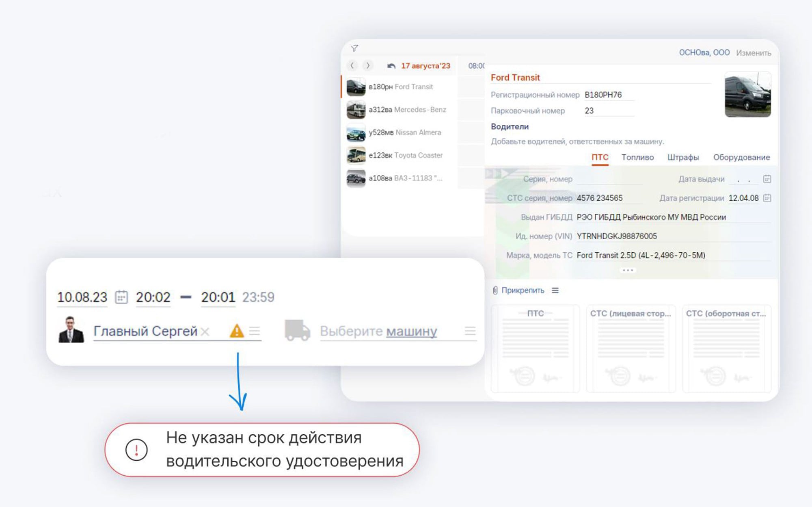Select the е123вк Toyota Coaster vehicle thumbnail

[x=357, y=155]
